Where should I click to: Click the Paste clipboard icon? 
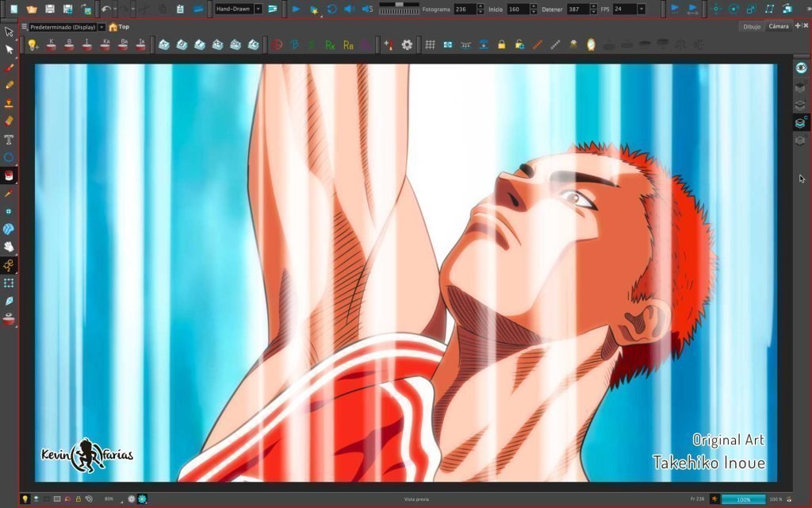pyautogui.click(x=180, y=9)
